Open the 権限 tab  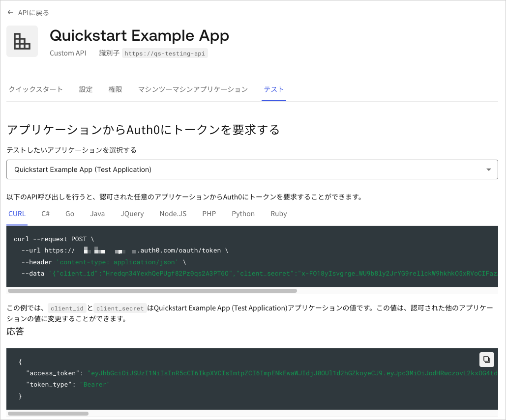115,89
